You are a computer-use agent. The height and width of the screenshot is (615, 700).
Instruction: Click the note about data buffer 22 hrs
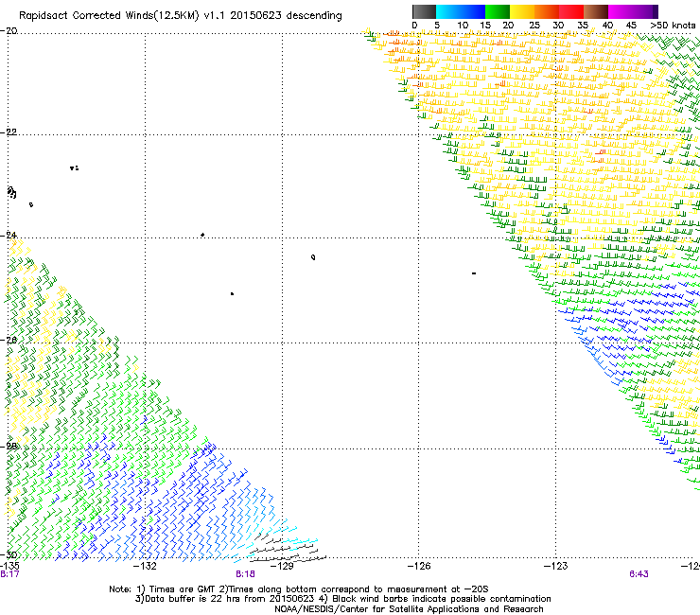[x=226, y=599]
